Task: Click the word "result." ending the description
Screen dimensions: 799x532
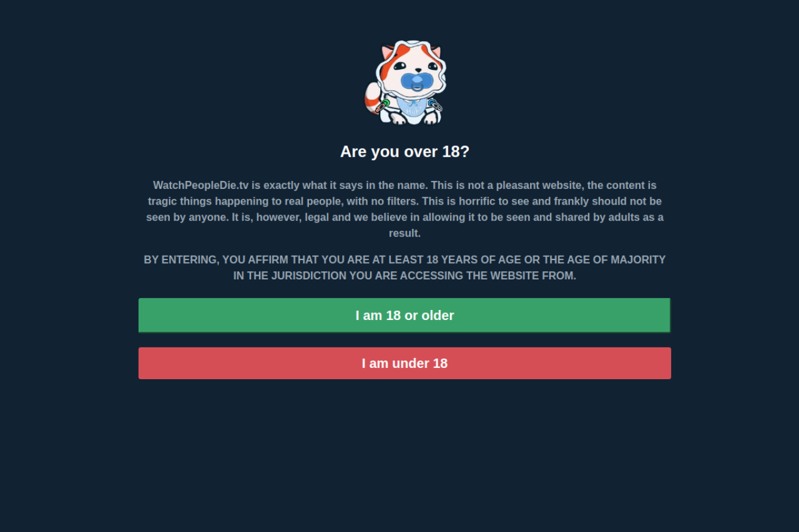Action: coord(404,233)
